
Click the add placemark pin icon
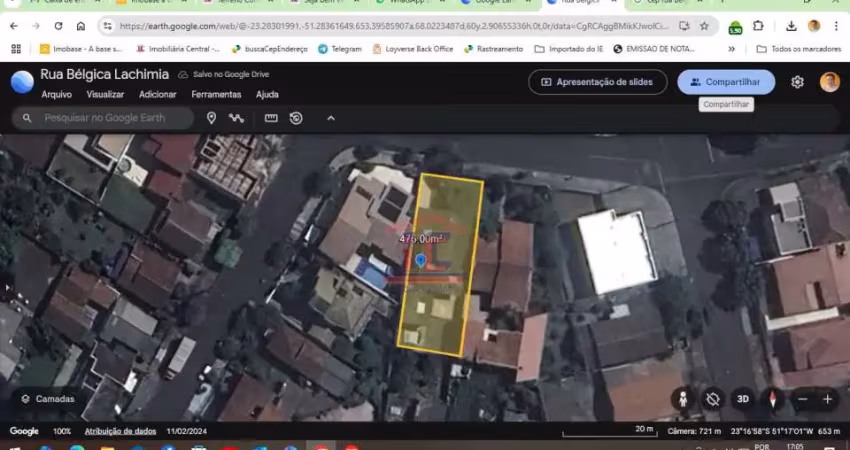click(x=211, y=118)
